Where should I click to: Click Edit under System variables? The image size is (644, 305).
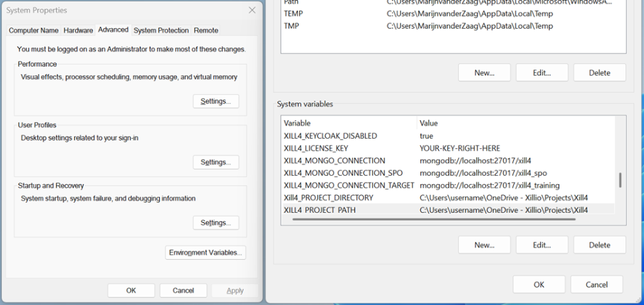point(541,245)
